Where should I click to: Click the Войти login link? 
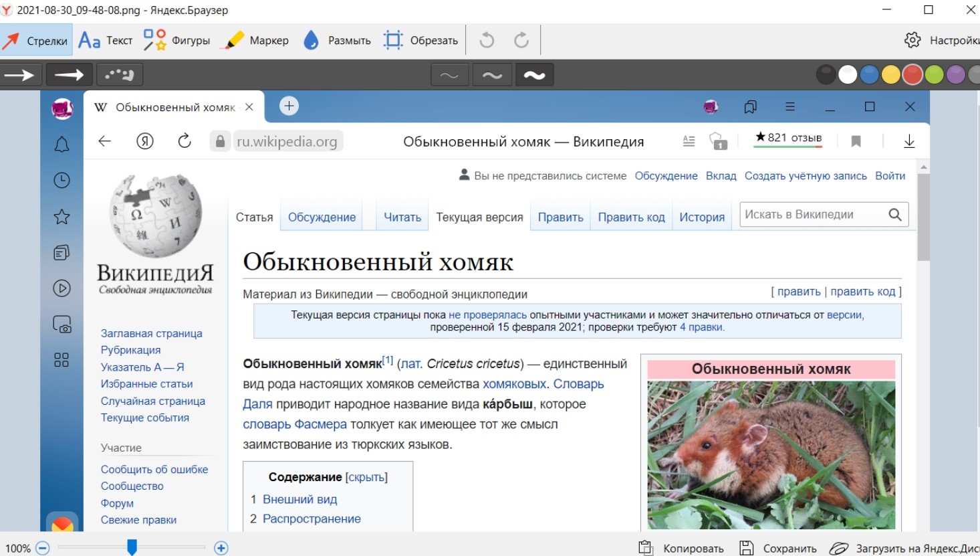pyautogui.click(x=890, y=176)
